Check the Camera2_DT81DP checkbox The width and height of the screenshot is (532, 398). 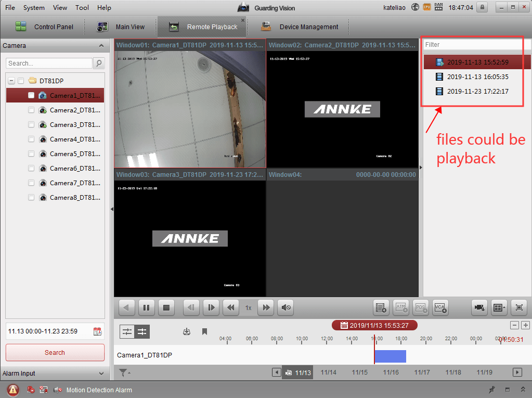(31, 110)
